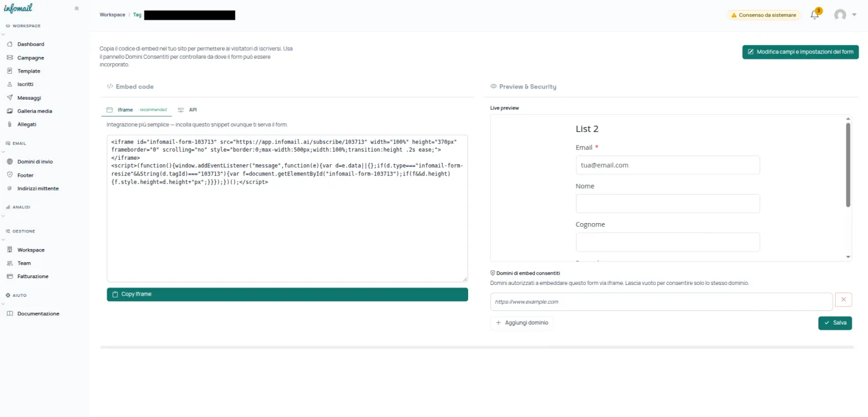Open the Template section
Screen dimensions: 868x417
pyautogui.click(x=29, y=71)
